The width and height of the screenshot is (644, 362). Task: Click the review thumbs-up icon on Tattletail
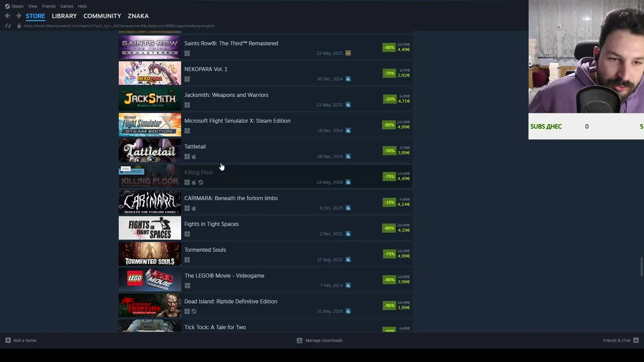point(348,156)
